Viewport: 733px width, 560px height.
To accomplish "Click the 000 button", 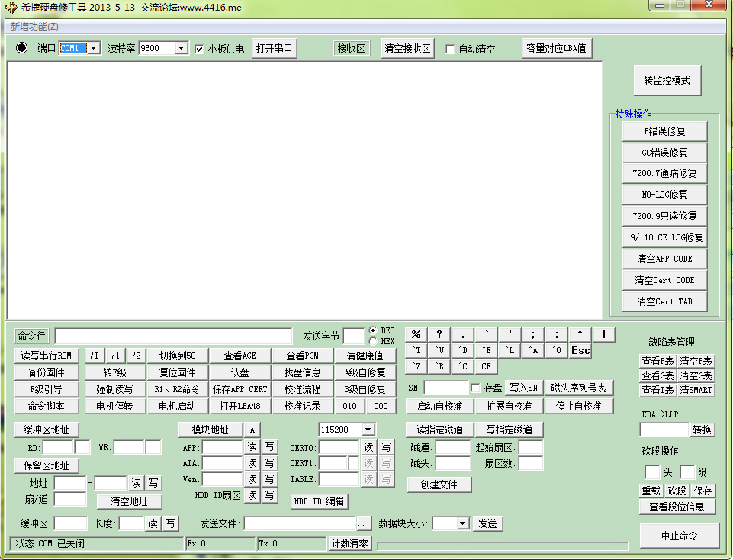I will [381, 406].
